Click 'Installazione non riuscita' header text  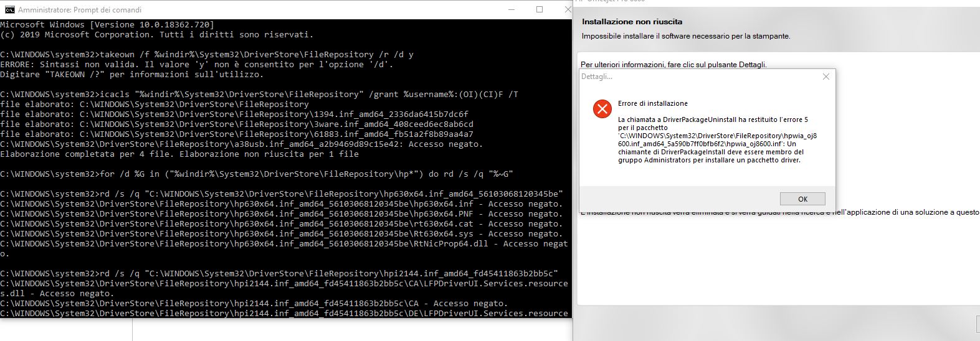(x=632, y=22)
